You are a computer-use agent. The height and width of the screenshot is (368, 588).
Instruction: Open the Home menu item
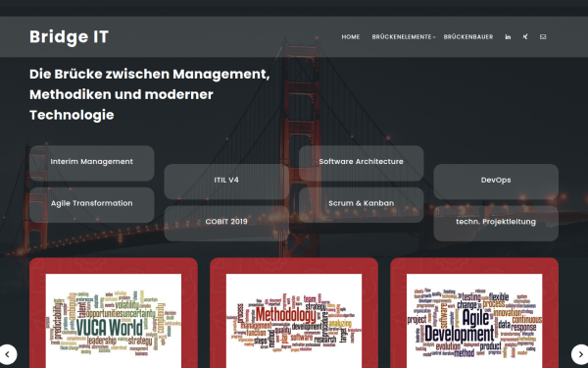(351, 37)
